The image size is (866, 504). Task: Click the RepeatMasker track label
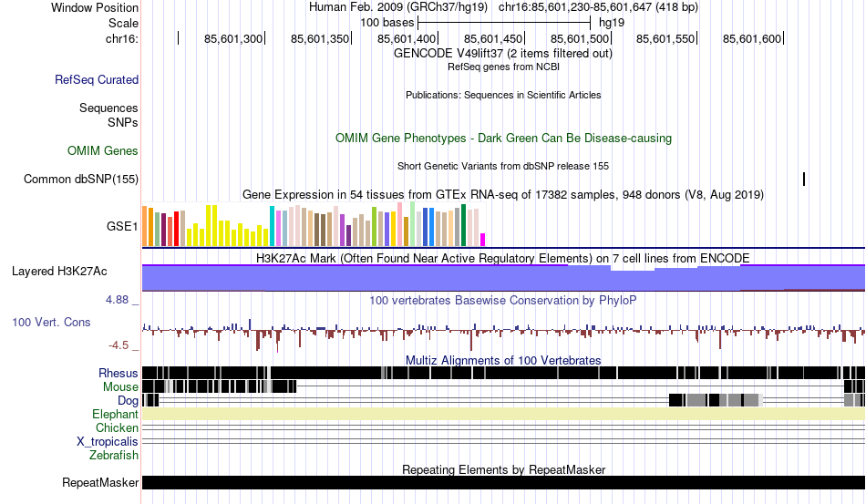[100, 482]
